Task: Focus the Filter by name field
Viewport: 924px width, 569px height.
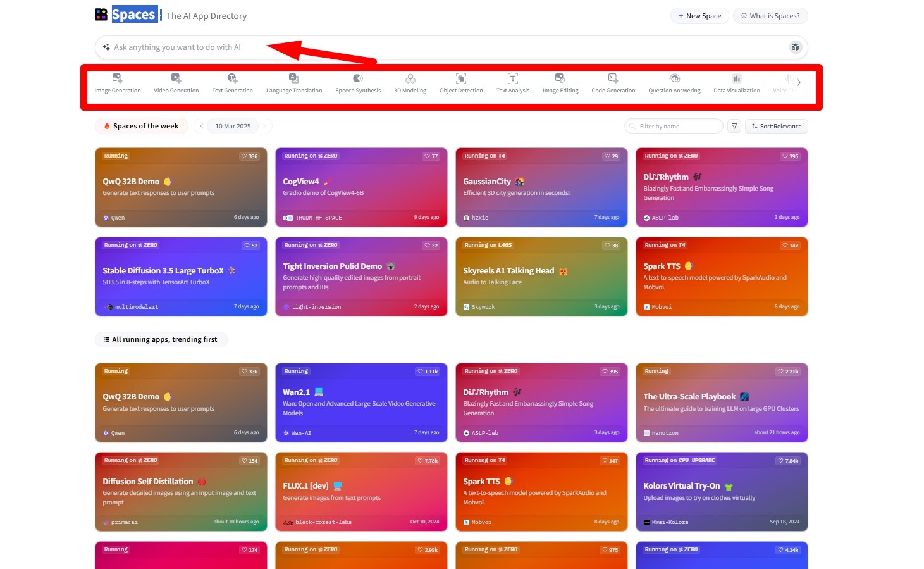Action: point(674,126)
